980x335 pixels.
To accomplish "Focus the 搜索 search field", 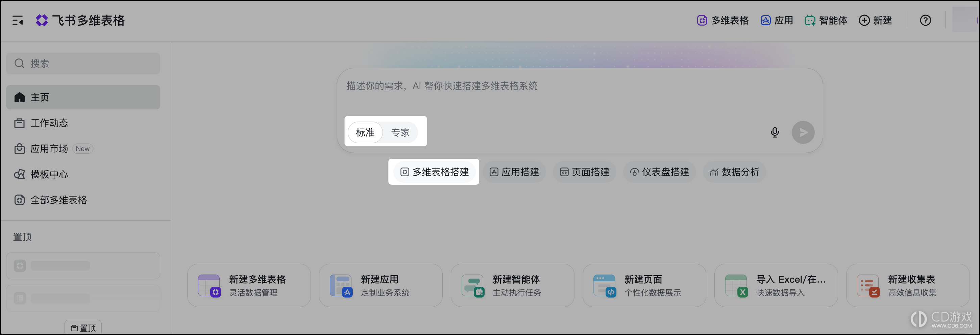I will tap(83, 63).
